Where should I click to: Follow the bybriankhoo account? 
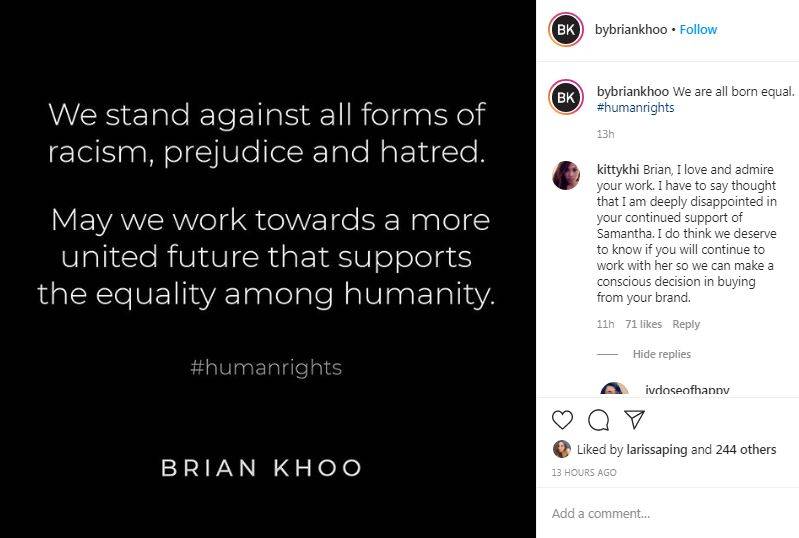pos(698,30)
